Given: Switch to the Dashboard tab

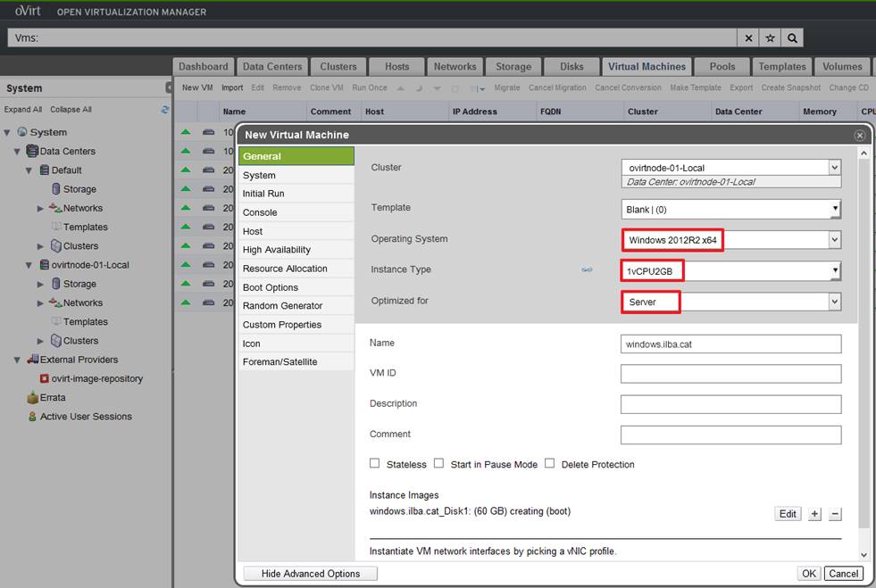Looking at the screenshot, I should click(204, 66).
